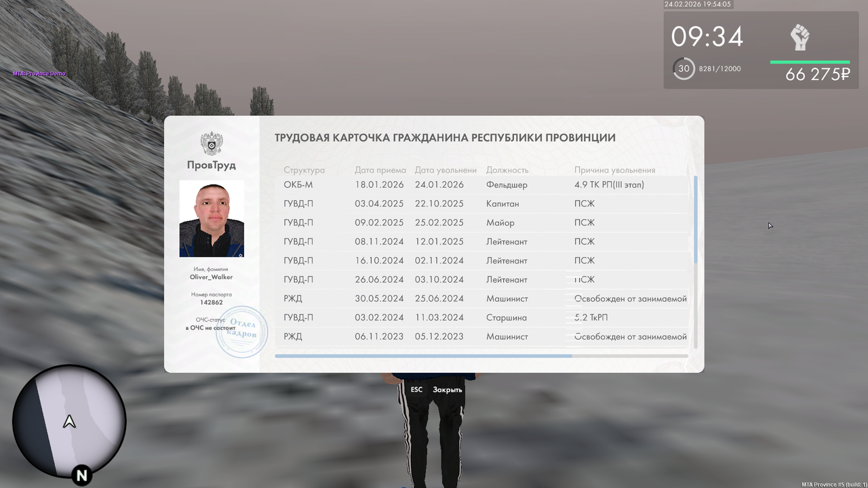Click the Дата приема column header
The width and height of the screenshot is (868, 488).
tap(380, 170)
